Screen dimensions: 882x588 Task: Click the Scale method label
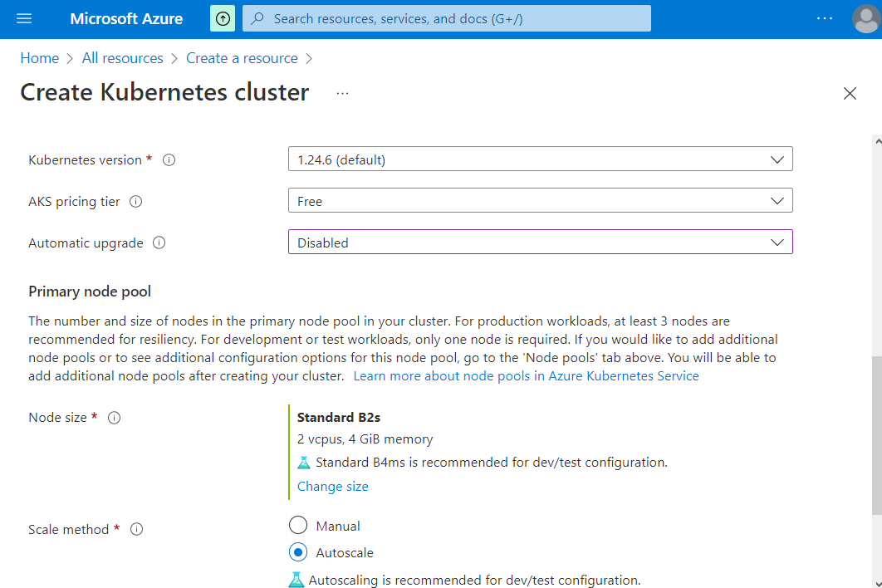click(x=69, y=530)
